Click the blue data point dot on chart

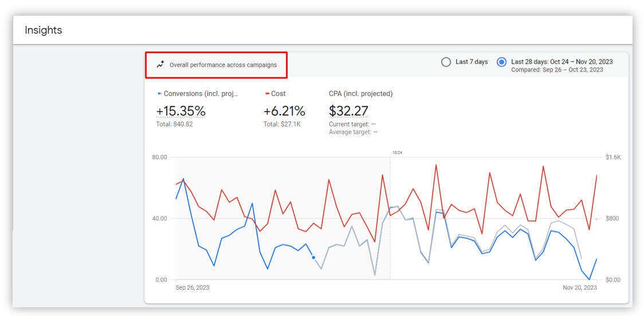point(313,258)
